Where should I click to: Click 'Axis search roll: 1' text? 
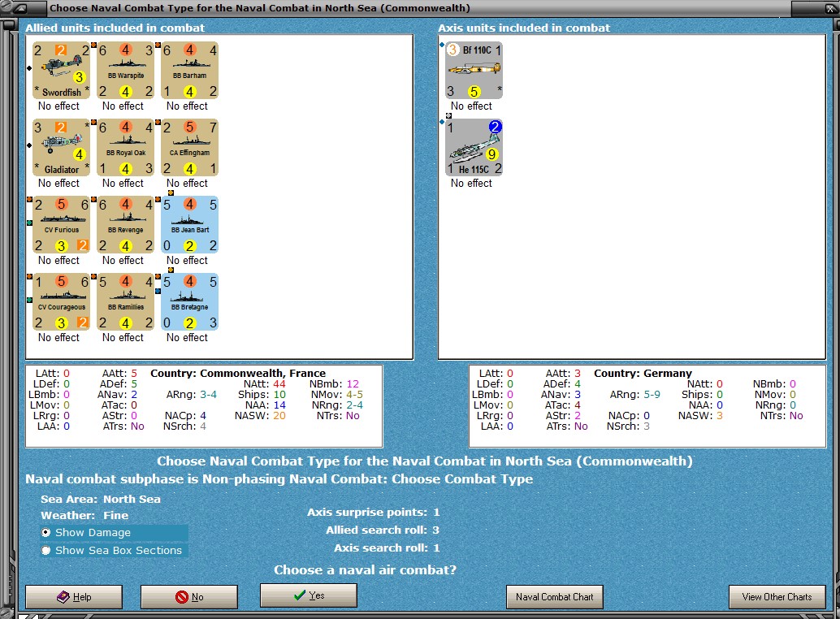pyautogui.click(x=387, y=548)
